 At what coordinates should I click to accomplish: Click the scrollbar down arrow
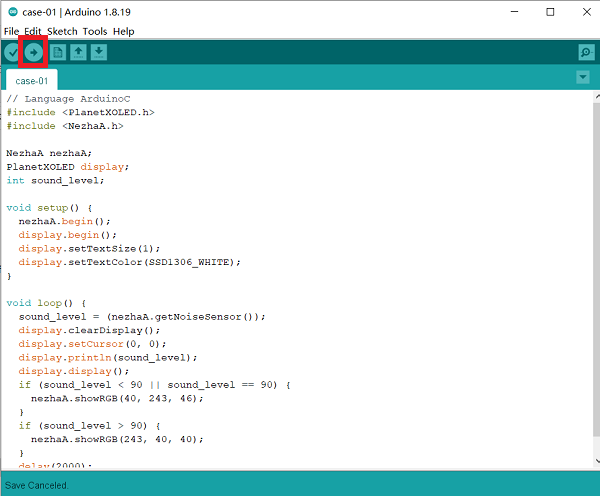pos(597,461)
